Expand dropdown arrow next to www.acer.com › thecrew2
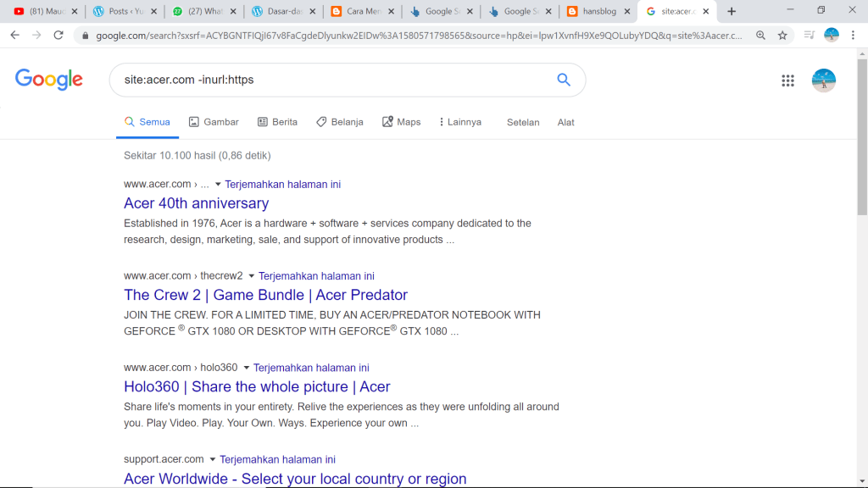Screen dimensions: 868x488 [x=251, y=276]
